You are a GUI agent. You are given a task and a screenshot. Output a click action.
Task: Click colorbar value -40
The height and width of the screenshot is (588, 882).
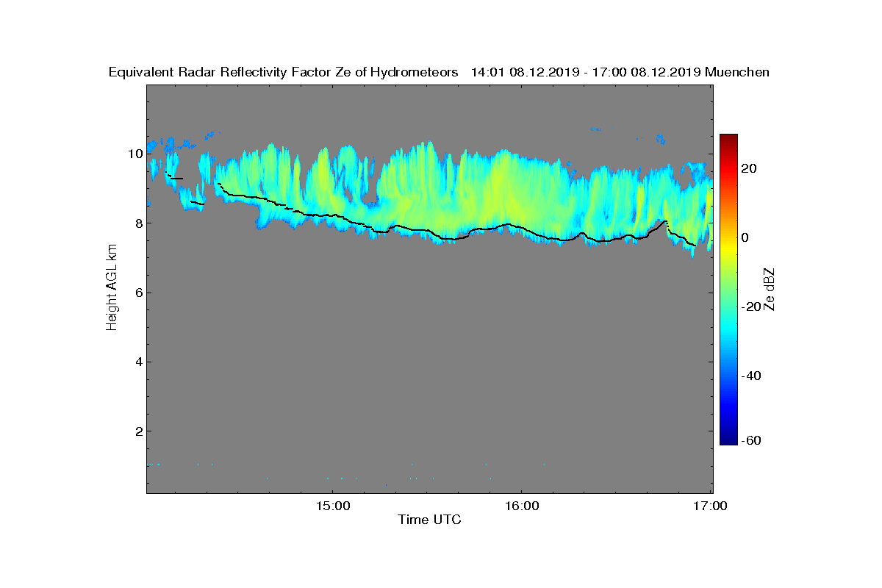click(752, 376)
